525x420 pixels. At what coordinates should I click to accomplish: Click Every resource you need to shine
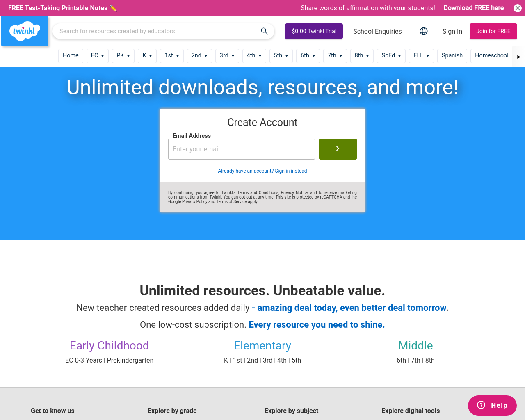point(317,324)
